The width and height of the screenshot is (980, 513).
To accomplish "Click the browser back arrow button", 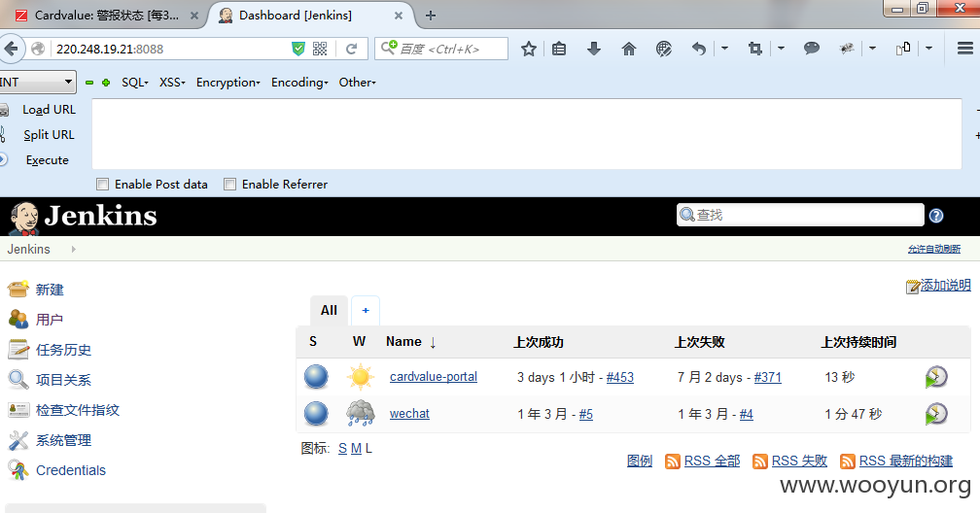I will click(x=12, y=49).
